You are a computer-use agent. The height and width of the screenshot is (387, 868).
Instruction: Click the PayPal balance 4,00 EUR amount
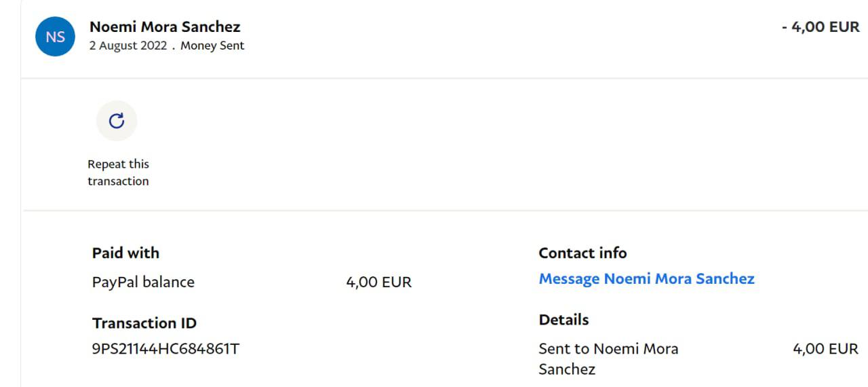coord(378,282)
